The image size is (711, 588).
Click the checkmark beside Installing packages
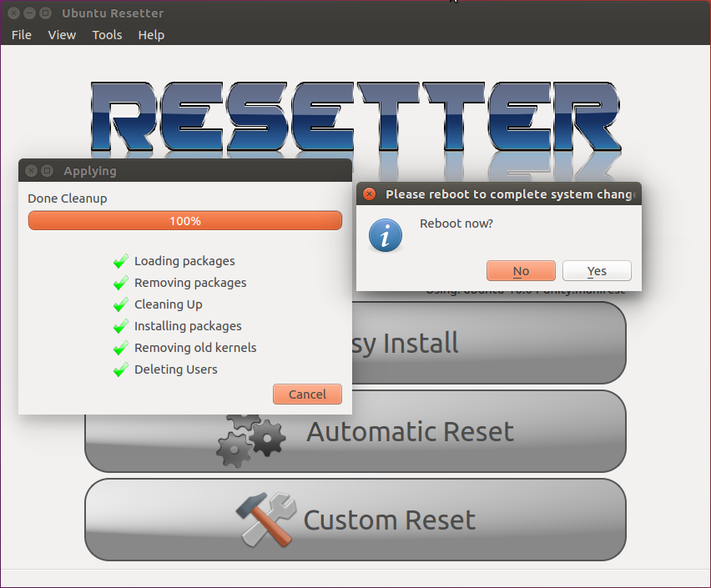pyautogui.click(x=121, y=326)
